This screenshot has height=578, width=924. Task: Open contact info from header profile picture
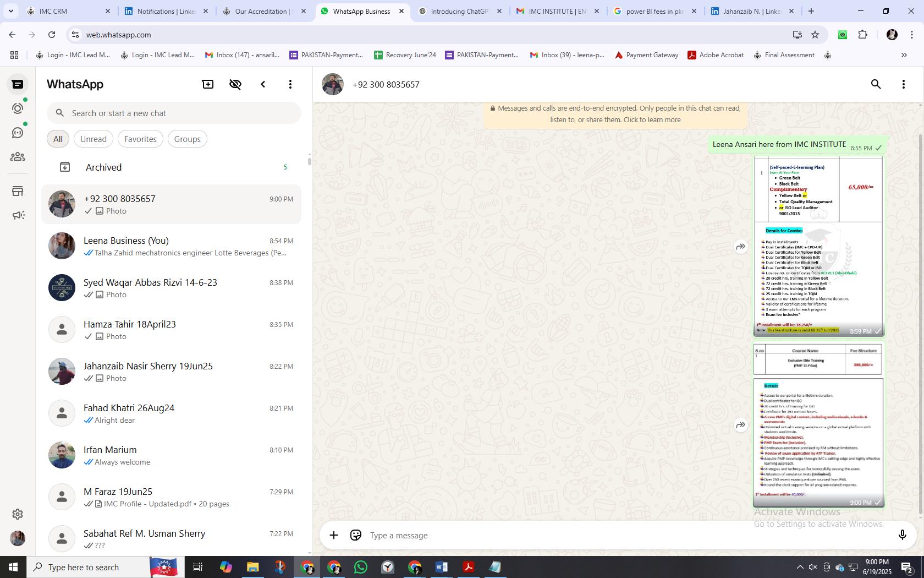tap(333, 84)
